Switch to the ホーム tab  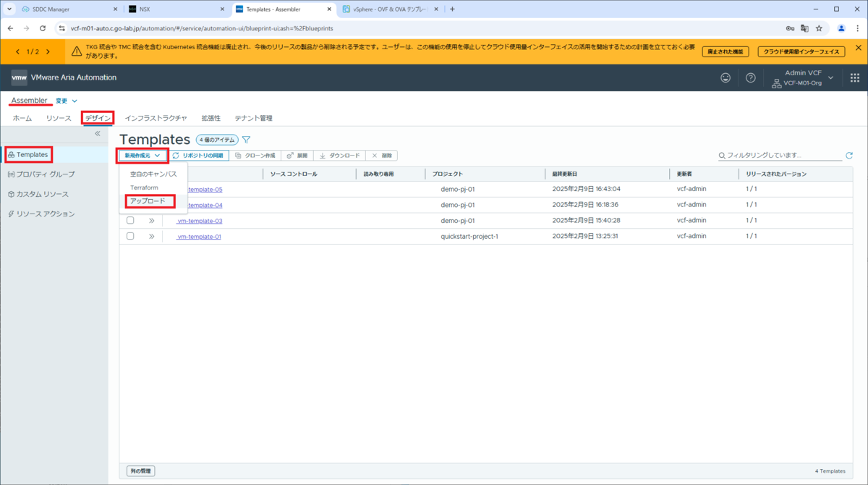(x=22, y=117)
